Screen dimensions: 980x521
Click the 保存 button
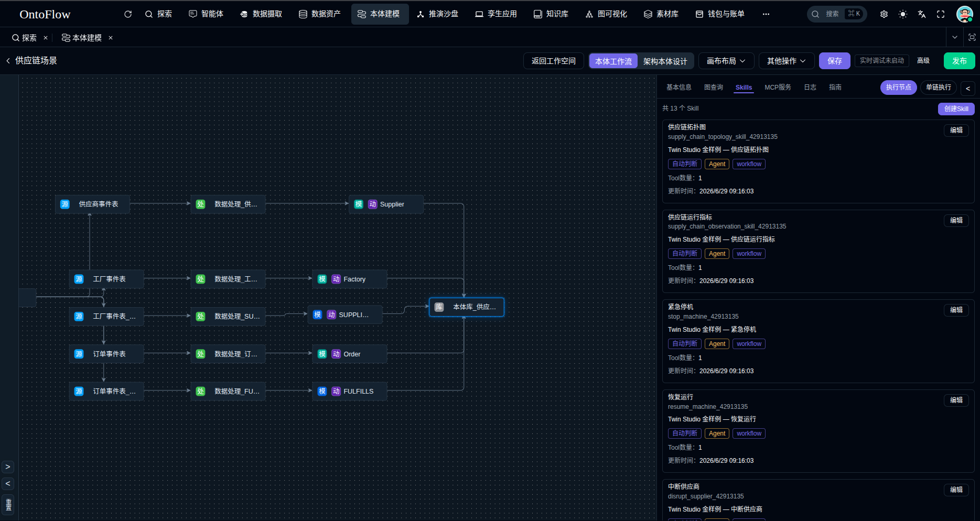[835, 61]
